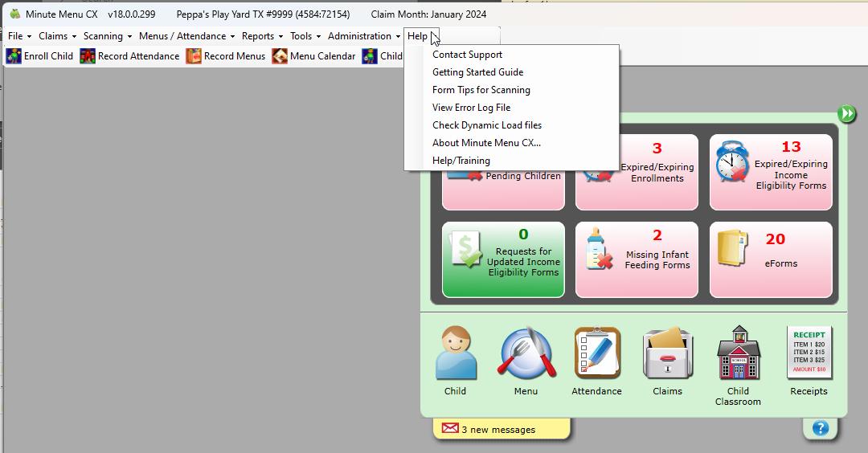The width and height of the screenshot is (868, 453).
Task: Open the 13 Expired/Expiring Income Eligibility Forms tile
Action: pos(771,172)
